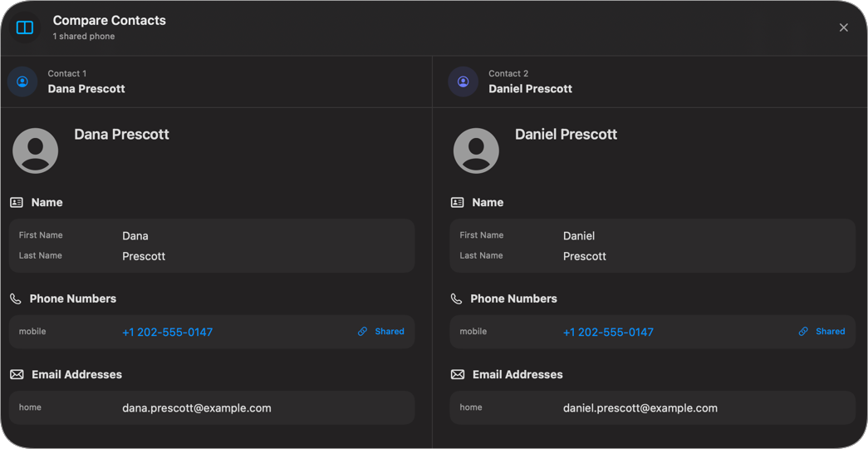Image resolution: width=868 pixels, height=449 pixels.
Task: Open Daniel's mobile number +1 202-555-0147
Action: coord(608,332)
